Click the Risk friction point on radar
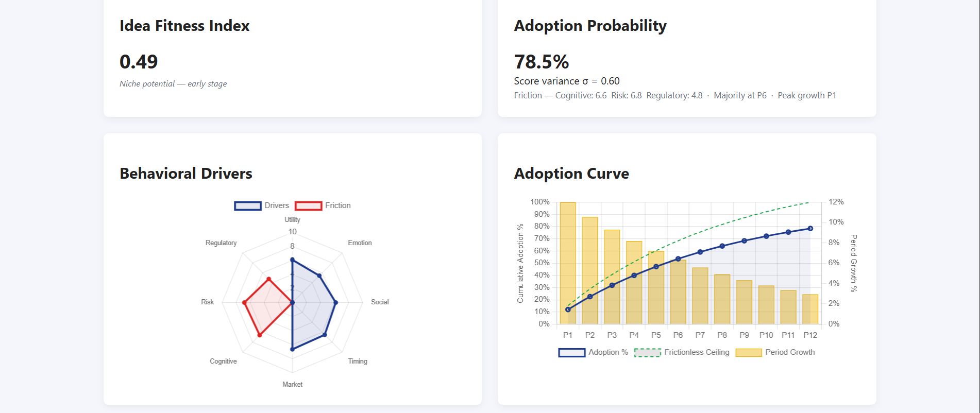Screen dimensions: 980x413 [244, 303]
